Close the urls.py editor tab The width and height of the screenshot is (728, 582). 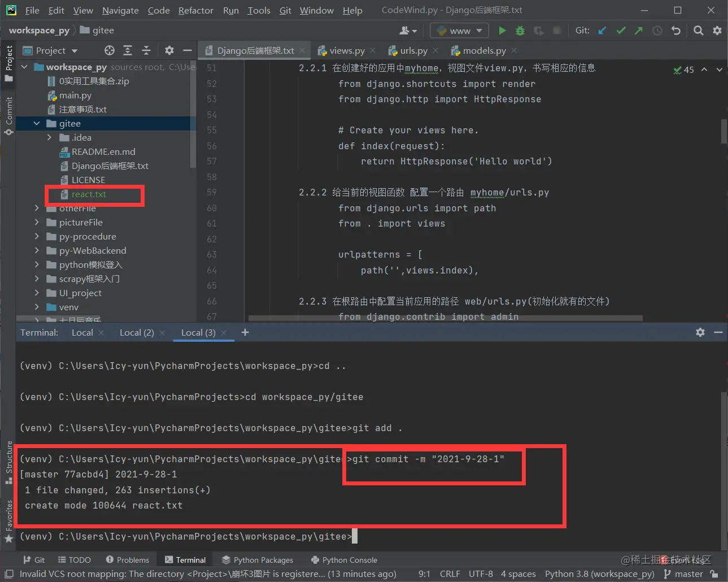pos(435,50)
